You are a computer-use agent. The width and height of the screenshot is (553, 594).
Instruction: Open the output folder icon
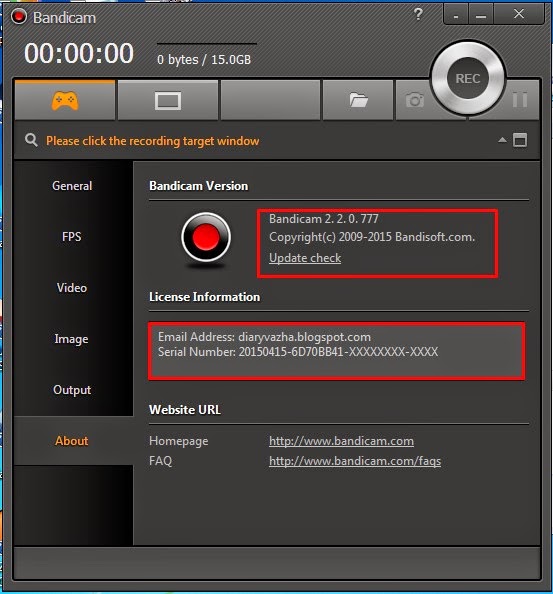[x=358, y=100]
